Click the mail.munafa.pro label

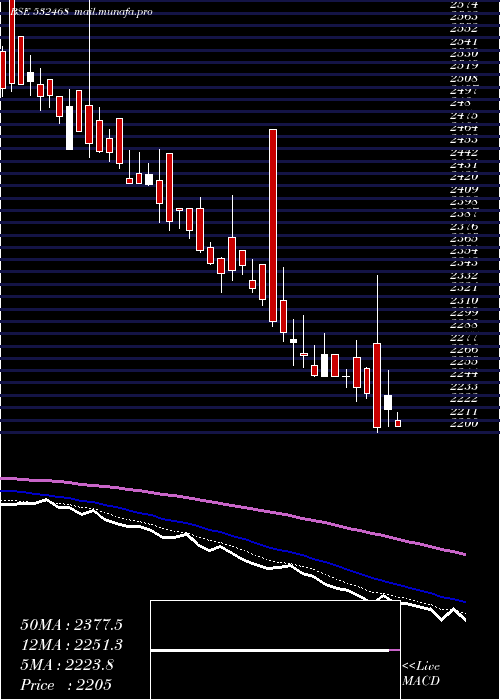113,12
